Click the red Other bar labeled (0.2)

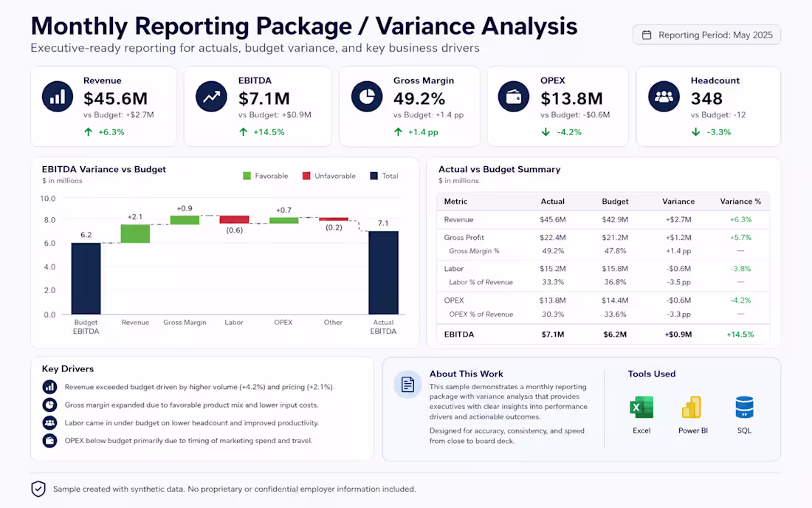pos(334,219)
